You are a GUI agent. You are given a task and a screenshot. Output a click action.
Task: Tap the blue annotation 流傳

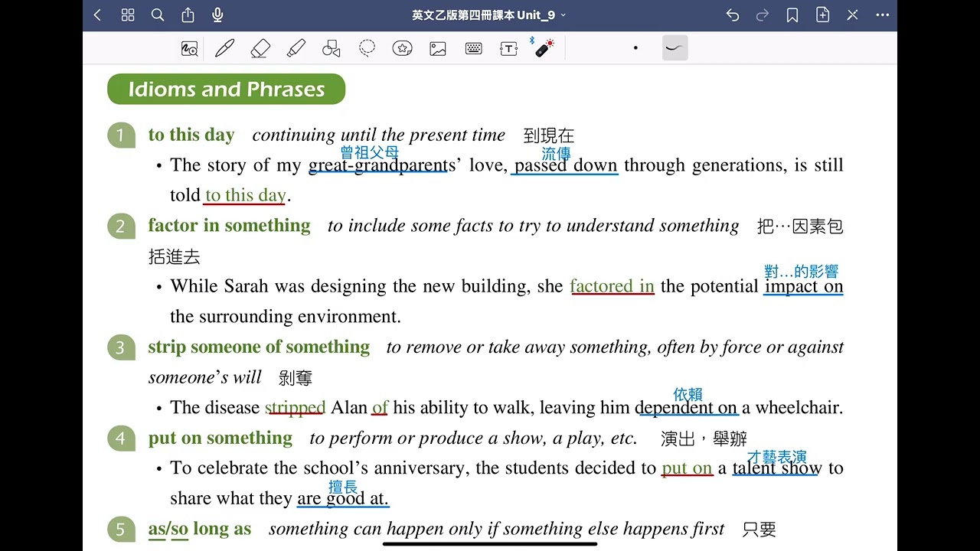point(557,153)
